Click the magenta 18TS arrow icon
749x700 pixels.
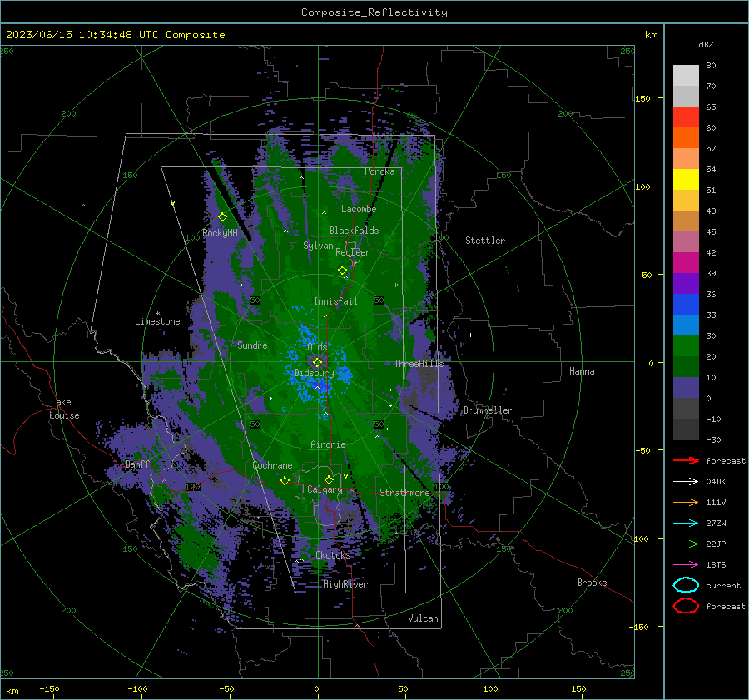686,565
